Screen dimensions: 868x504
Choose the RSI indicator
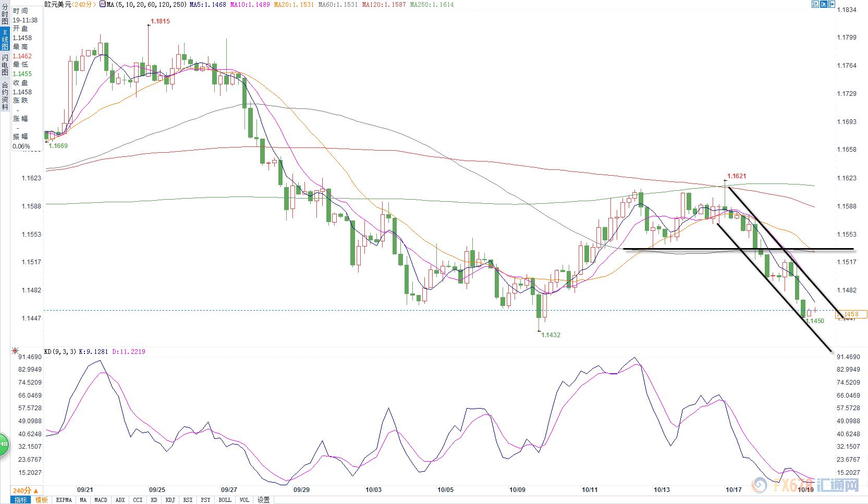(188, 500)
